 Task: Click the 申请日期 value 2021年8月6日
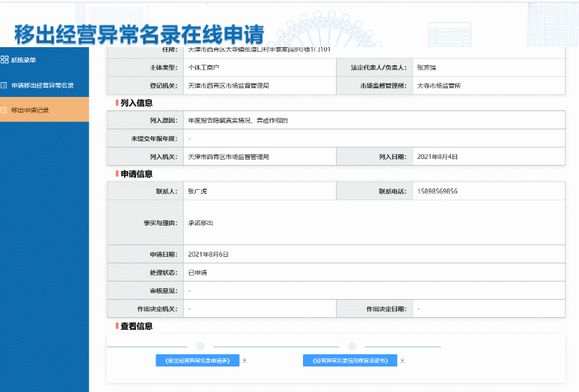(x=209, y=255)
